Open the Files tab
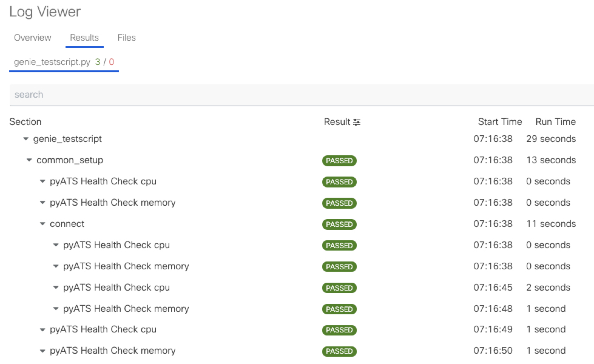 tap(127, 38)
